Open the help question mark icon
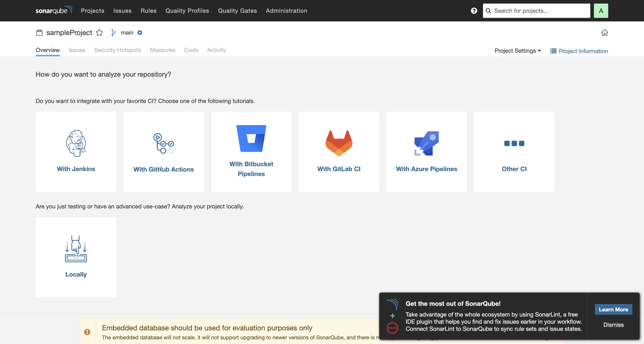 click(474, 11)
